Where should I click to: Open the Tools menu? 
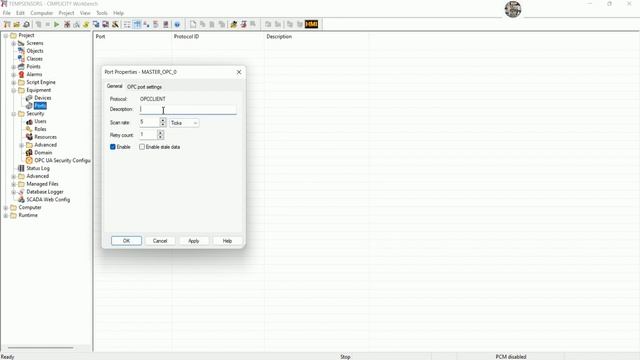coord(102,13)
